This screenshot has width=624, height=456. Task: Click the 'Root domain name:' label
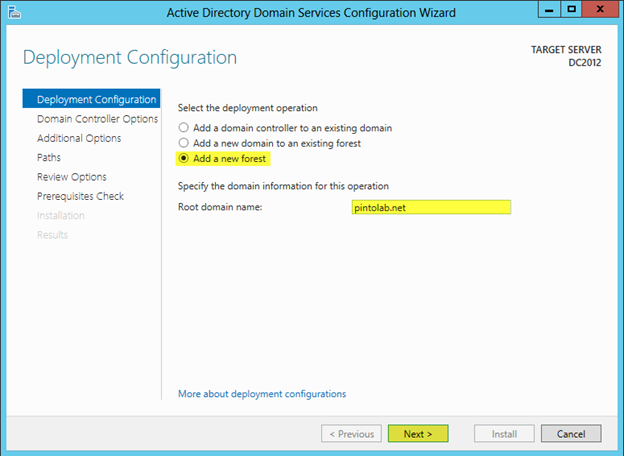coord(220,207)
